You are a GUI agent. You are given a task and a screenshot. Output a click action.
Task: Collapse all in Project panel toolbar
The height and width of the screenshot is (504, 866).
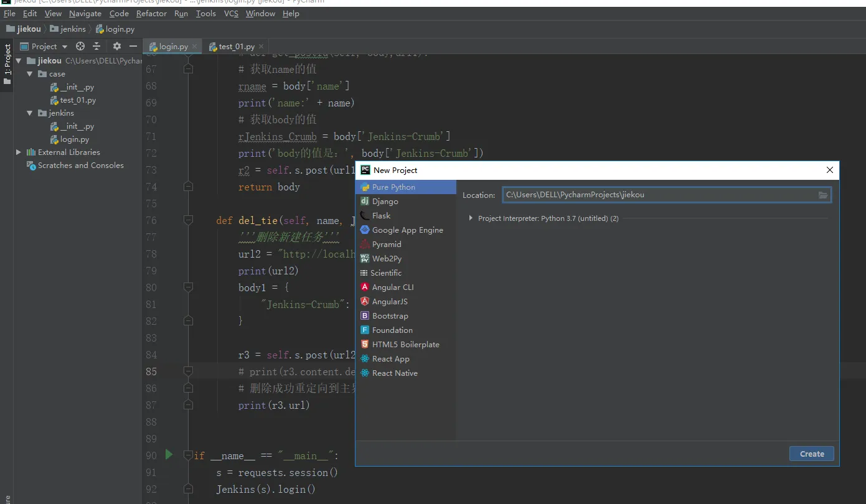[x=96, y=46]
